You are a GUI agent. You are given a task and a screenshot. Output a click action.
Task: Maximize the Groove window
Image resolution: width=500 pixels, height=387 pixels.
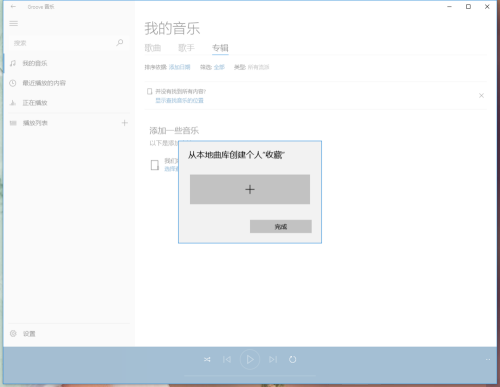(x=468, y=7)
